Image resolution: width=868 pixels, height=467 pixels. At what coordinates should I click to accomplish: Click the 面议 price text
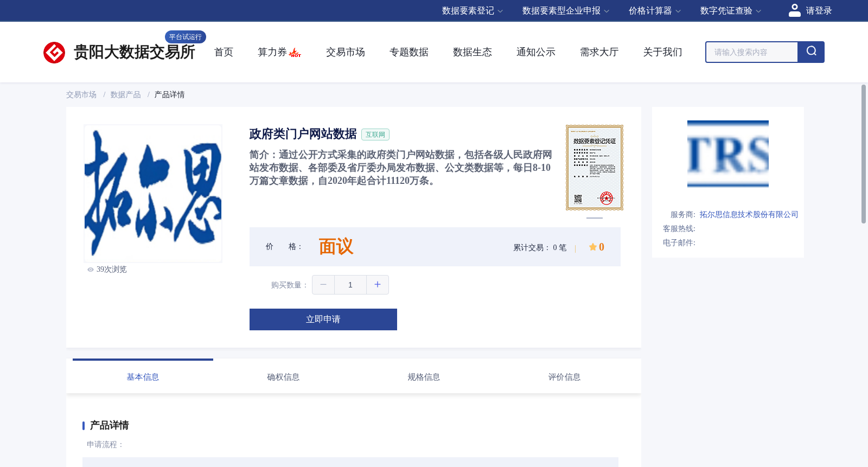(x=336, y=247)
